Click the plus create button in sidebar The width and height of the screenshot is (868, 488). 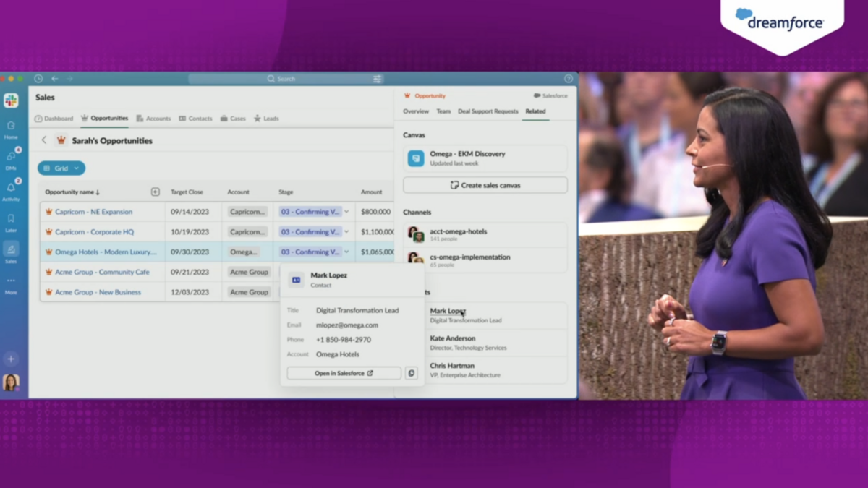[11, 359]
